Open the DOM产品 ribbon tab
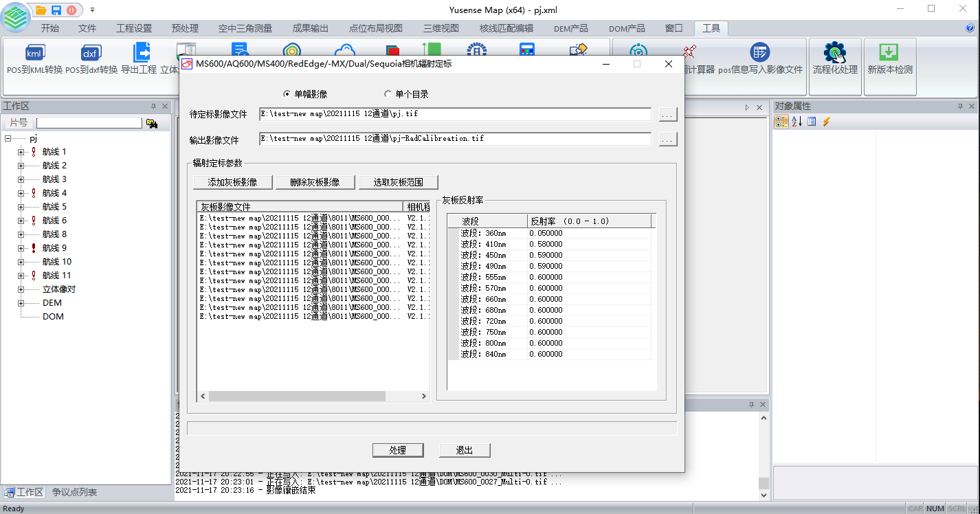Viewport: 980px width, 514px height. coord(627,29)
